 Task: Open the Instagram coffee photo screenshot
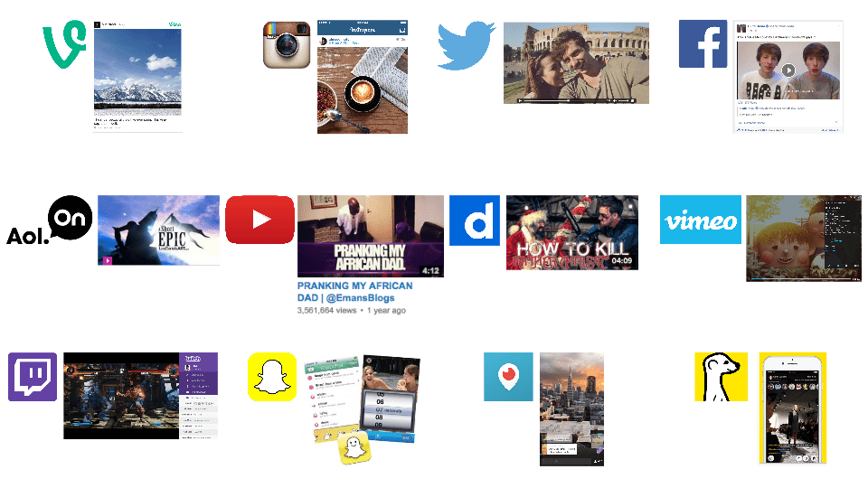pos(363,77)
